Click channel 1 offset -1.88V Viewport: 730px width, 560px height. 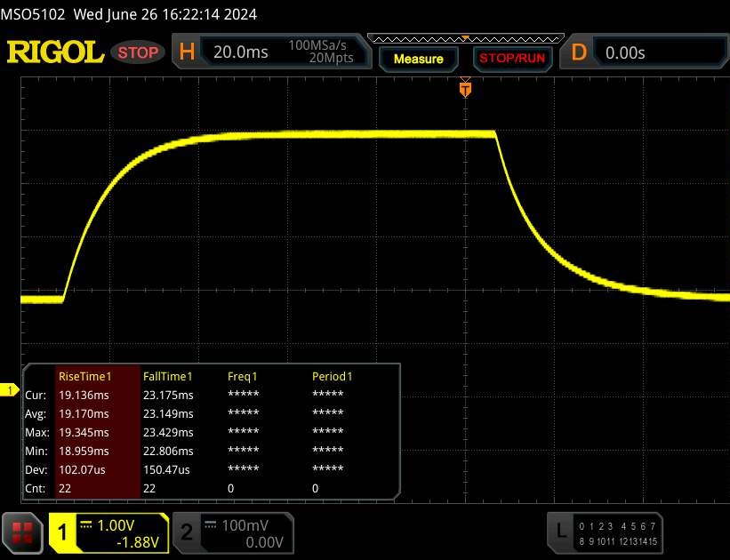coord(138,542)
